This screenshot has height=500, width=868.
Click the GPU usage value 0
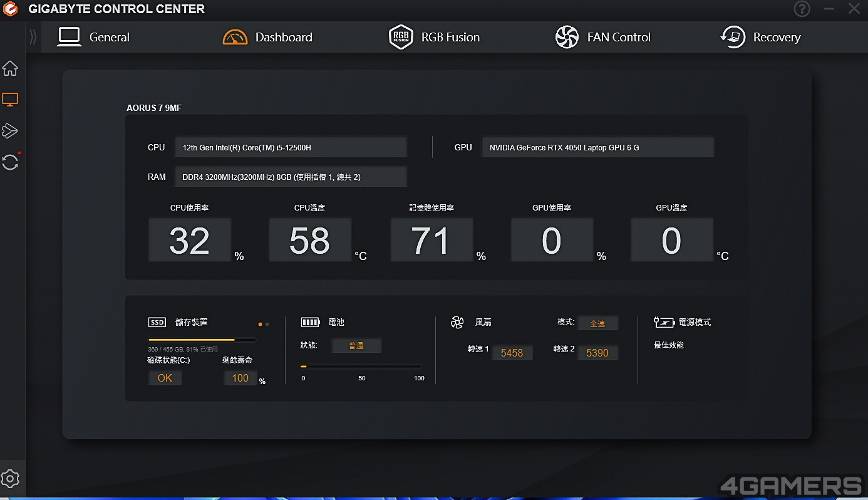coord(552,240)
